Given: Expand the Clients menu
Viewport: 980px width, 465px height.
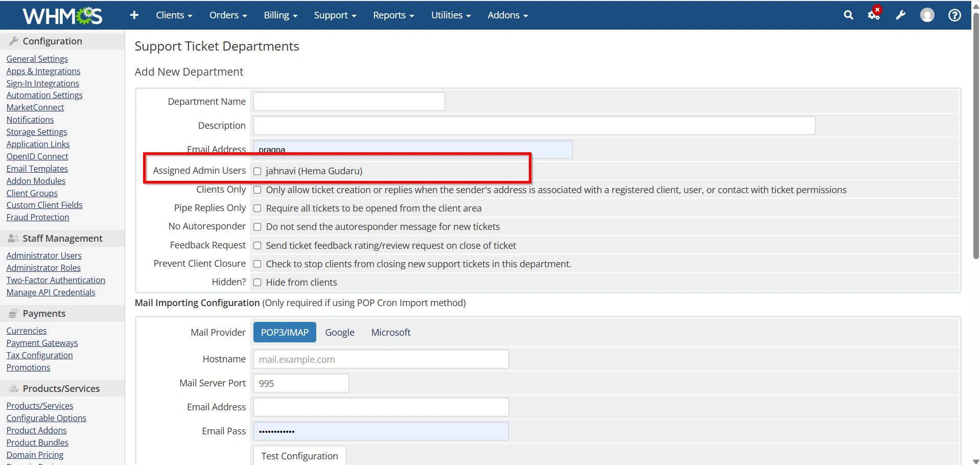Looking at the screenshot, I should click(x=174, y=15).
